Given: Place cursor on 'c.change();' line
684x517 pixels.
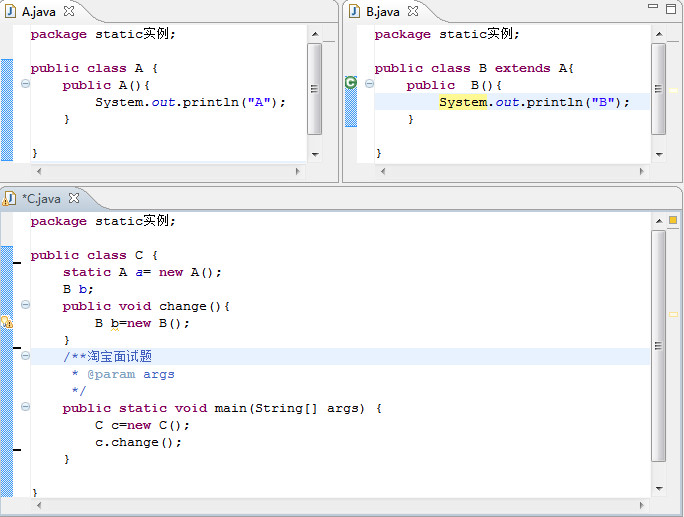Looking at the screenshot, I should tap(138, 442).
